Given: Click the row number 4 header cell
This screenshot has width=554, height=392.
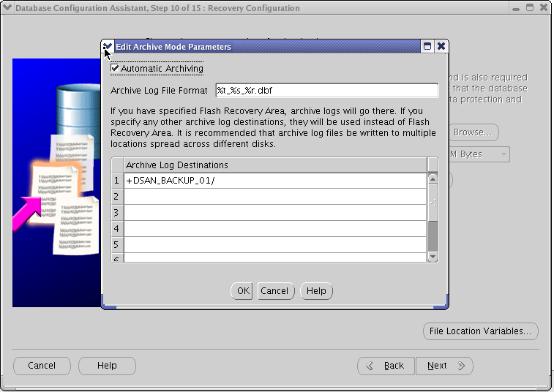Looking at the screenshot, I should tap(117, 228).
